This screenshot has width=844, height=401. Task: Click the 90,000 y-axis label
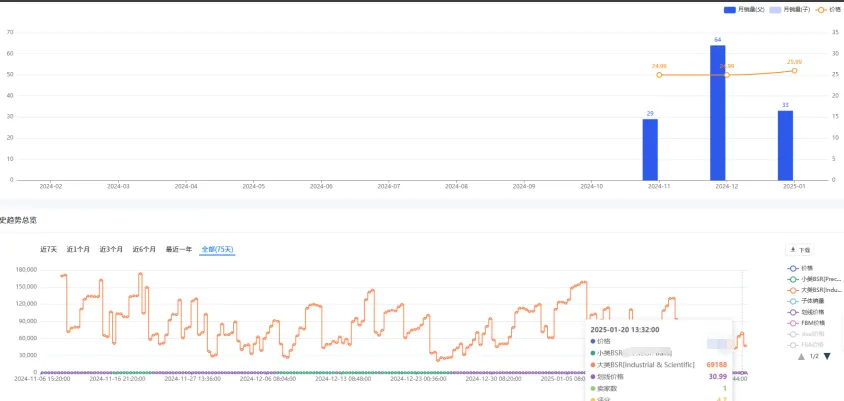click(27, 321)
